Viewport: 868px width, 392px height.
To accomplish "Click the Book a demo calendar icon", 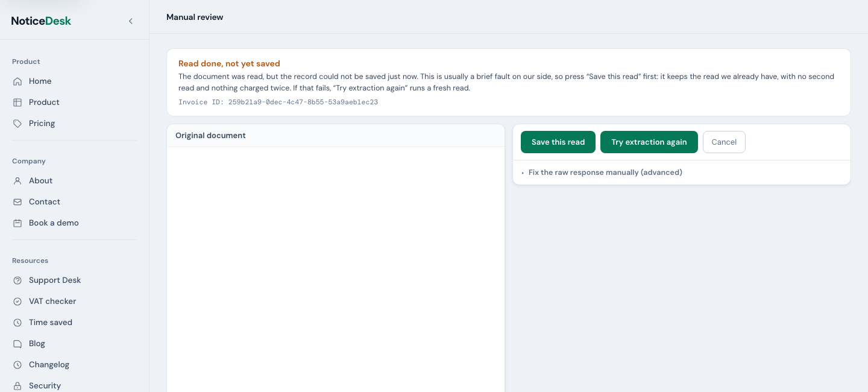I will [x=17, y=223].
